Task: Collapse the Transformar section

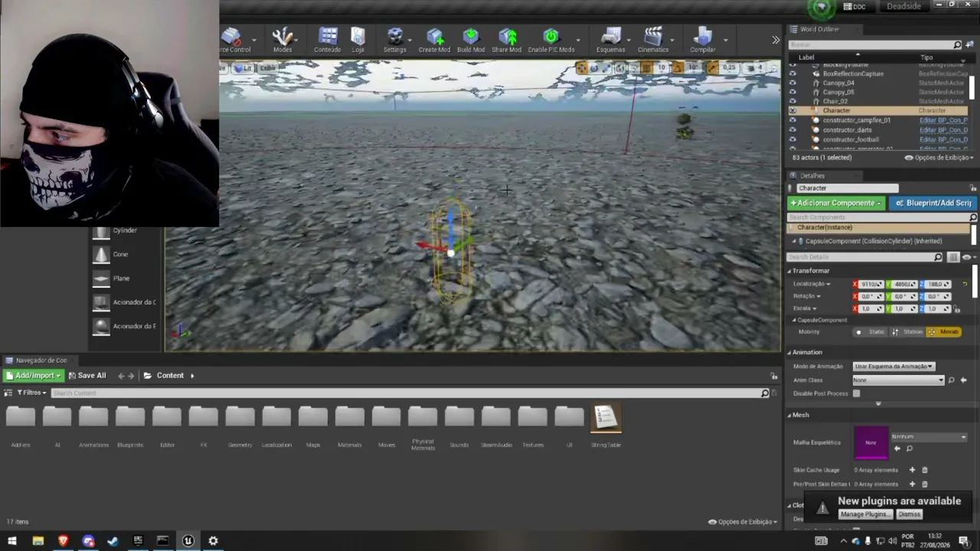Action: pyautogui.click(x=789, y=271)
